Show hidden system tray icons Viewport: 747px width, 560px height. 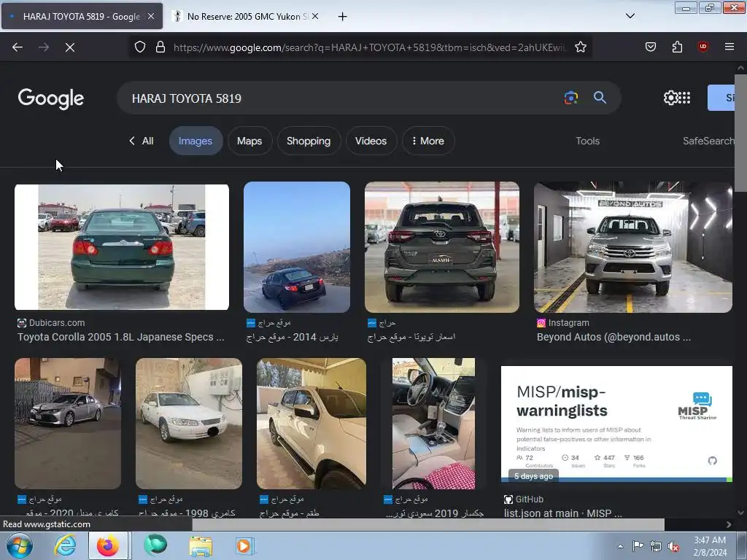pos(620,546)
